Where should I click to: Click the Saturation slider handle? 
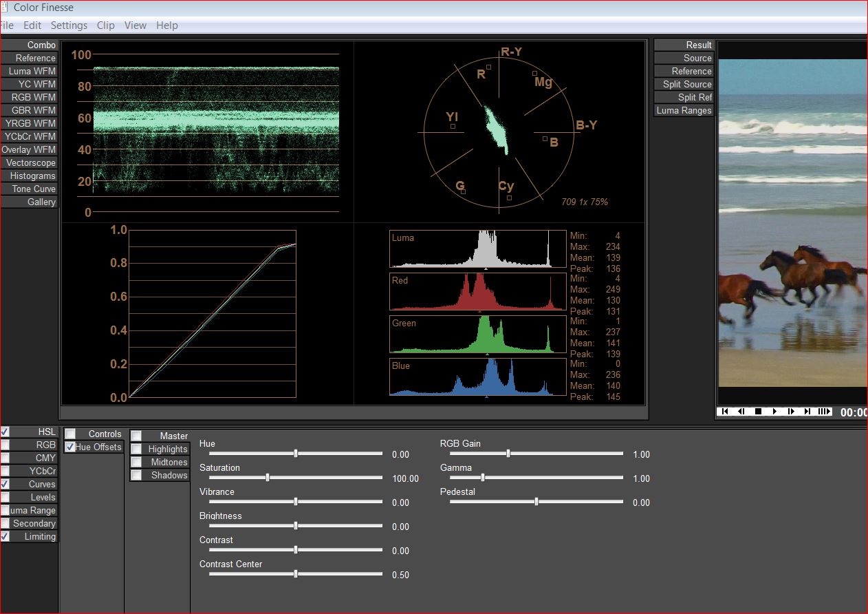[x=268, y=478]
